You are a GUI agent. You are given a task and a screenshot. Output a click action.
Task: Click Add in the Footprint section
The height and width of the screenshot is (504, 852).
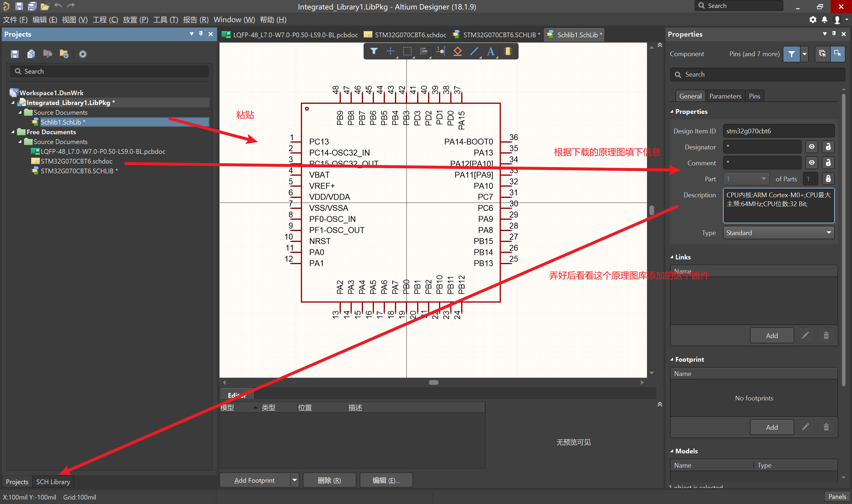click(x=772, y=427)
